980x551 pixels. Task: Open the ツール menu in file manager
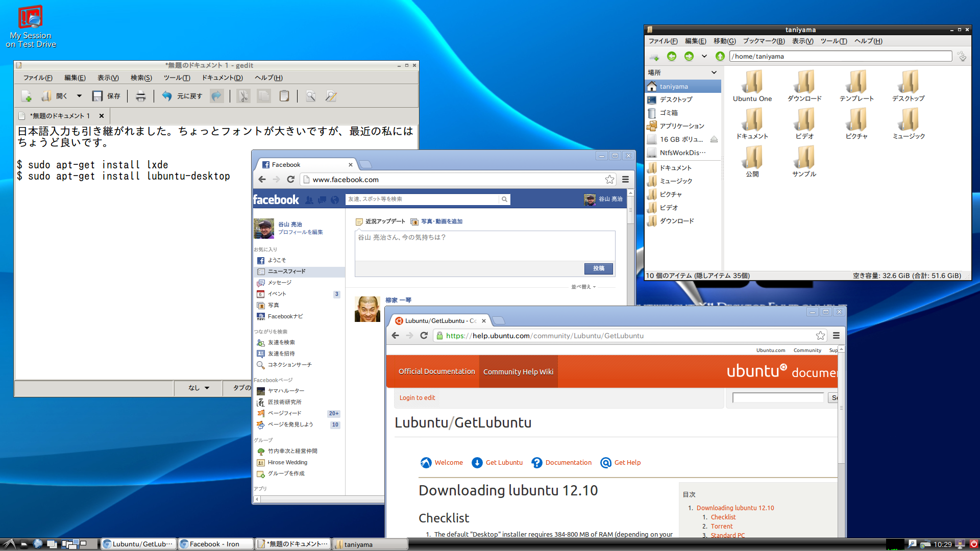coord(834,41)
